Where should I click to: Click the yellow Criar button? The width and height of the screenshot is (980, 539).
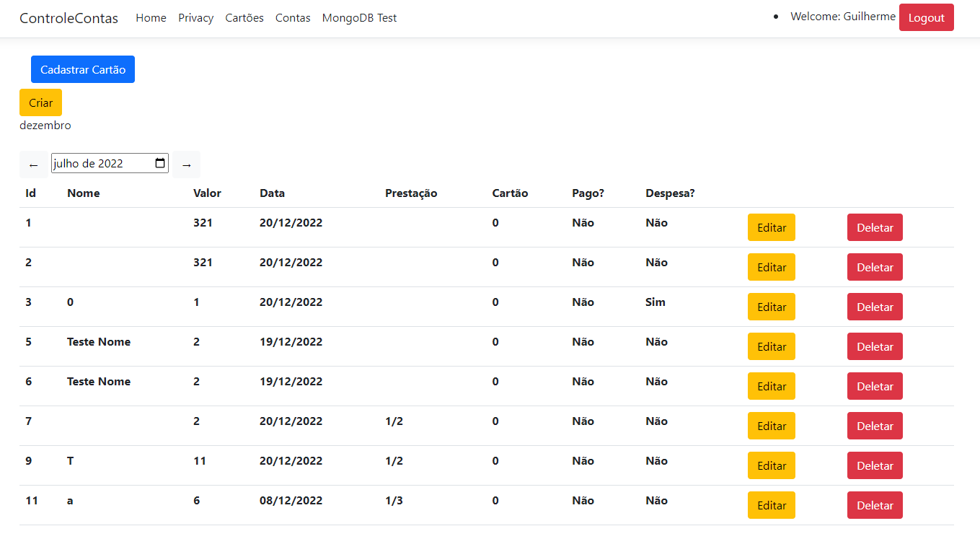coord(40,102)
